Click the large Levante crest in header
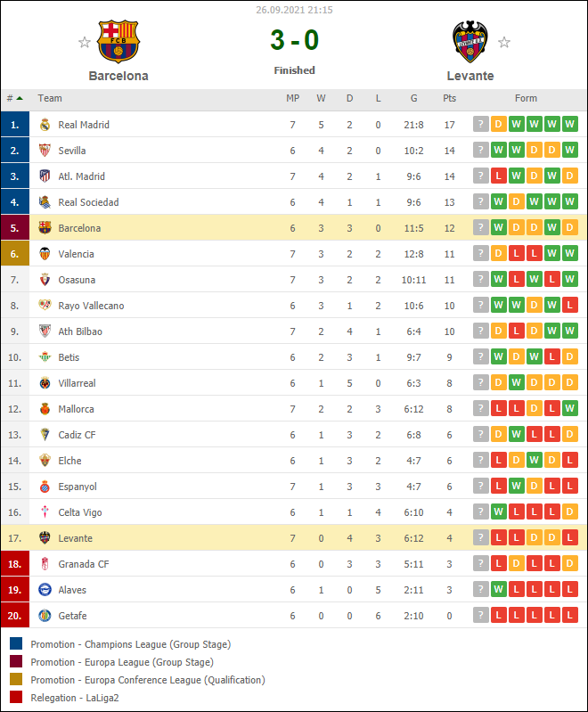 coord(470,42)
